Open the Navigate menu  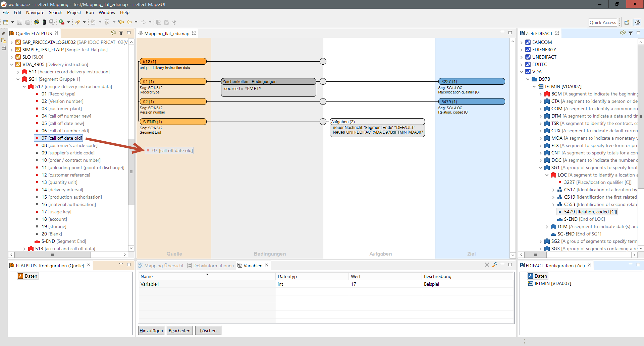[x=35, y=12]
